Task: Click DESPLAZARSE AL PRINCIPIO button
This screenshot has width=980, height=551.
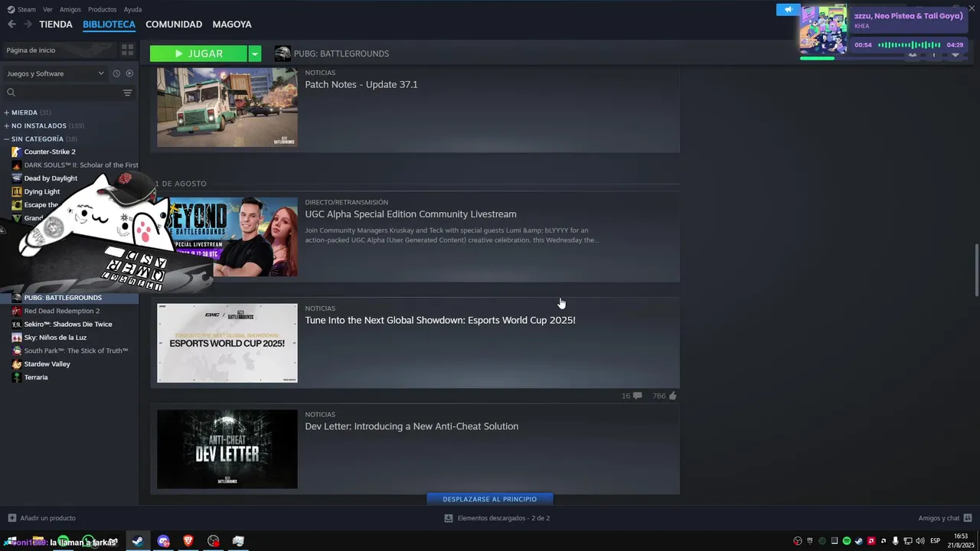Action: (490, 499)
